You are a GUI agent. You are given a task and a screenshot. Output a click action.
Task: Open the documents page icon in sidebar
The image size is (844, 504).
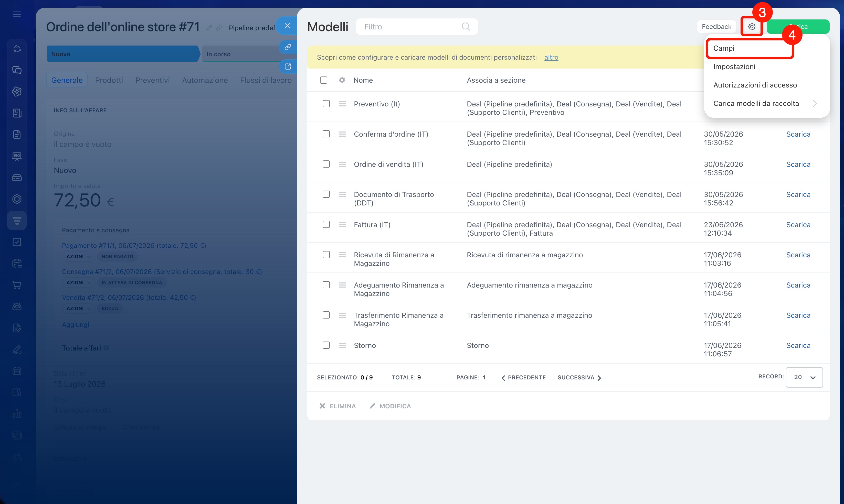(x=17, y=135)
